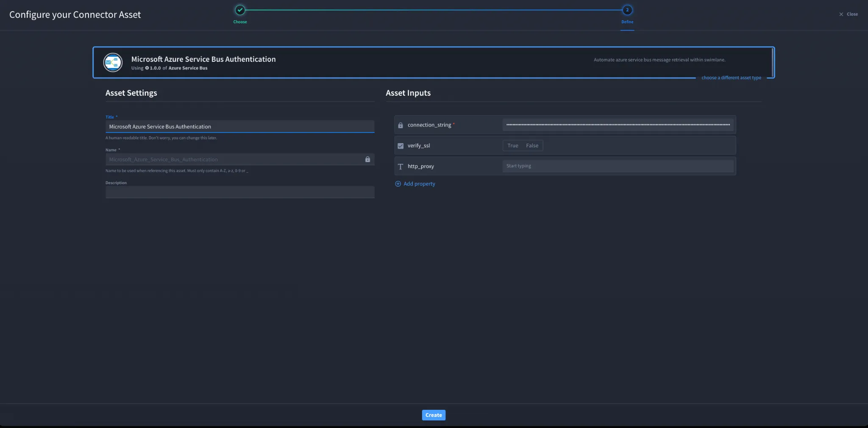Click the Automate azure service bus description text
868x428 pixels.
click(x=659, y=60)
